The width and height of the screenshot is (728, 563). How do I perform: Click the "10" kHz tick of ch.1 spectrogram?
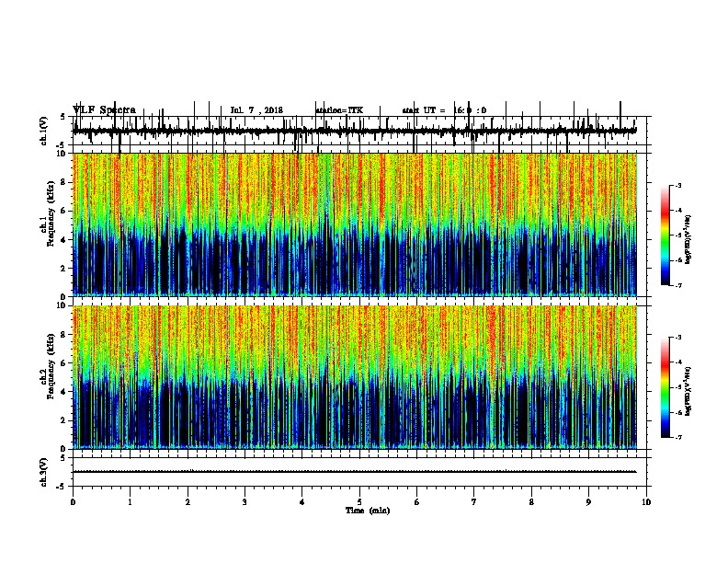coord(62,154)
